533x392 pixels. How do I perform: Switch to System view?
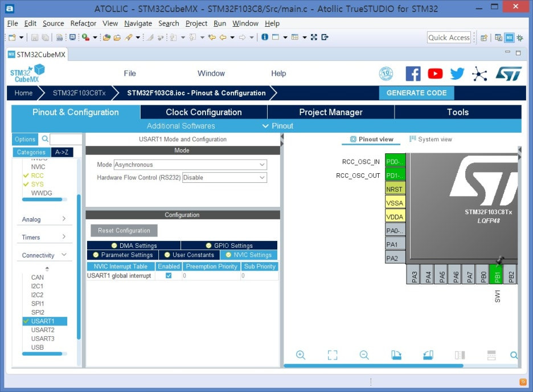tap(430, 139)
